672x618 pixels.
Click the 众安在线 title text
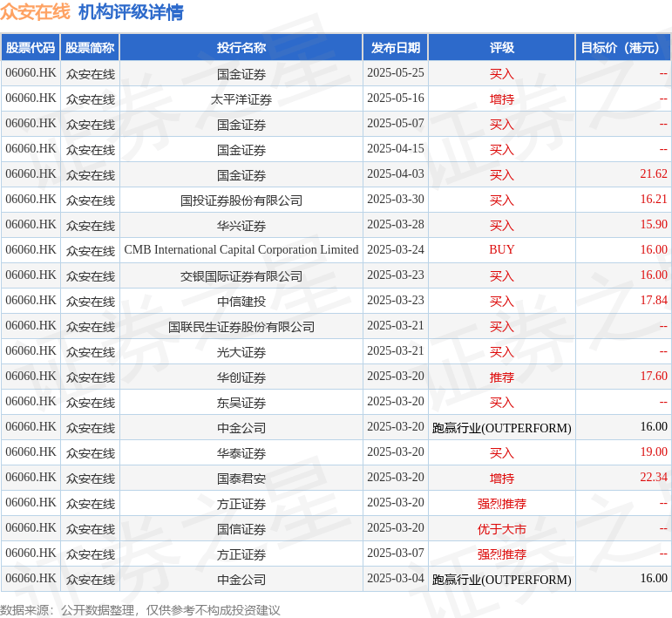pyautogui.click(x=35, y=11)
